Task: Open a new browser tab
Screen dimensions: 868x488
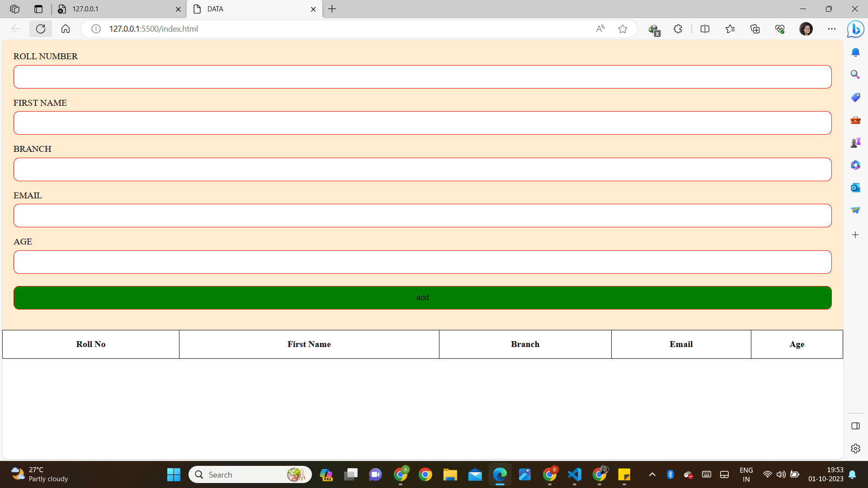Action: click(x=333, y=9)
